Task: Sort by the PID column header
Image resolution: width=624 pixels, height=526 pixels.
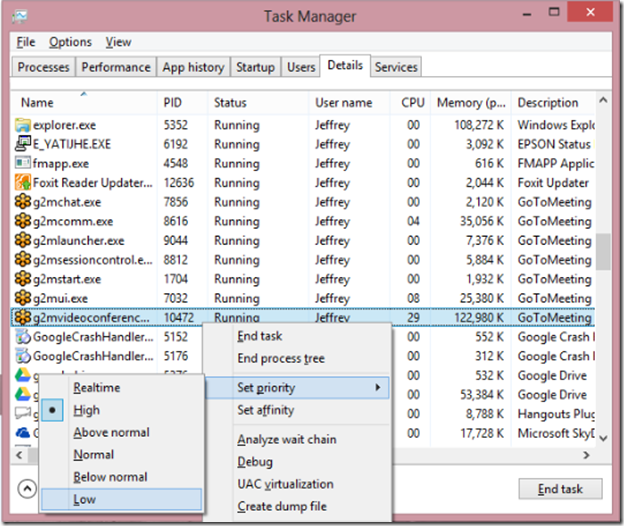Action: 182,103
